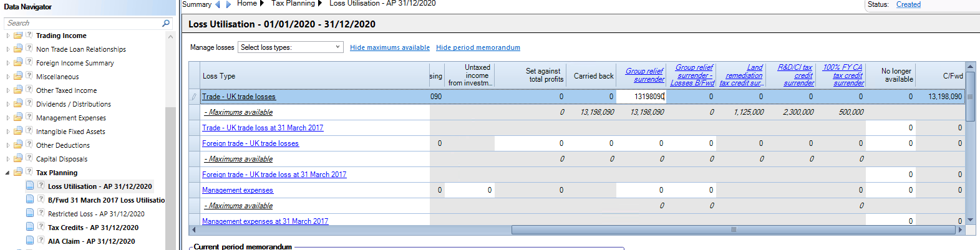Click the group relief cell containing 13198090
Viewport: 980px width, 250px height.
click(x=641, y=97)
